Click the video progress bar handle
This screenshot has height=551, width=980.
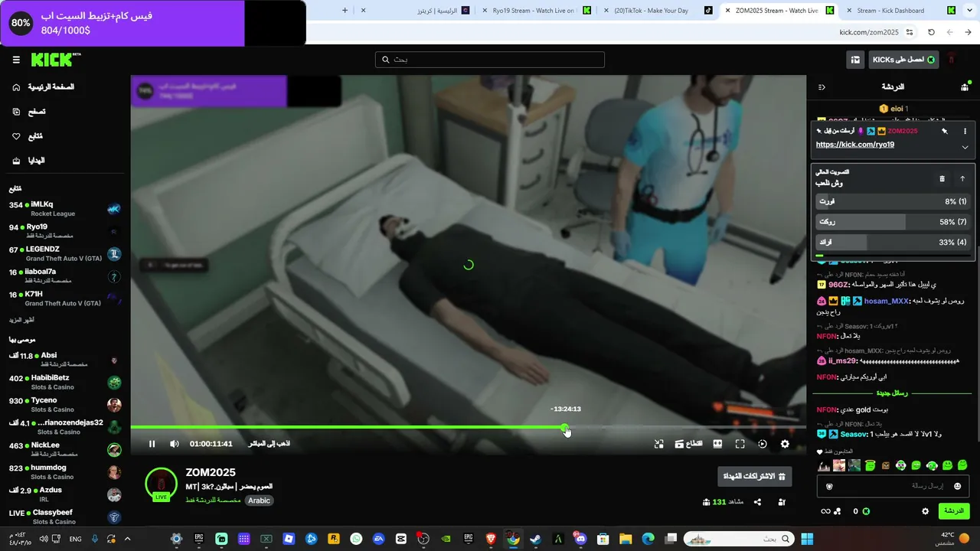tap(565, 427)
